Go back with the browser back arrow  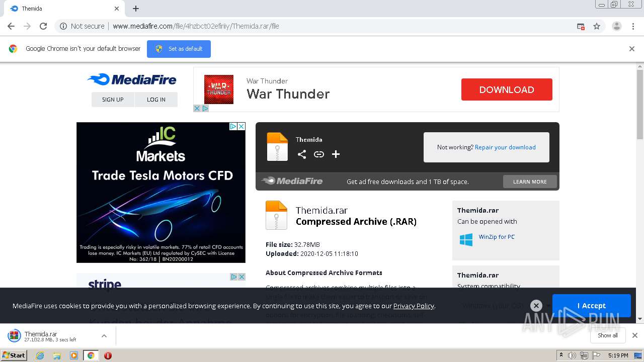coord(11,26)
